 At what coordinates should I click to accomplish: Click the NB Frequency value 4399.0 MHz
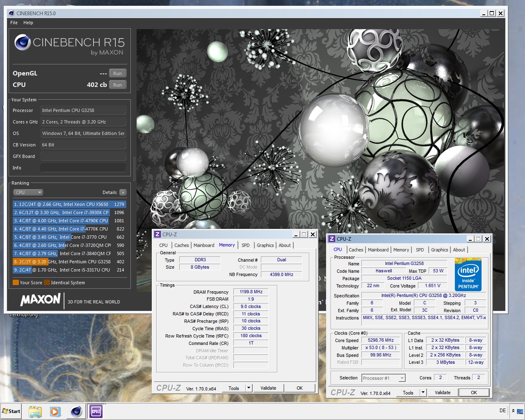pos(281,274)
